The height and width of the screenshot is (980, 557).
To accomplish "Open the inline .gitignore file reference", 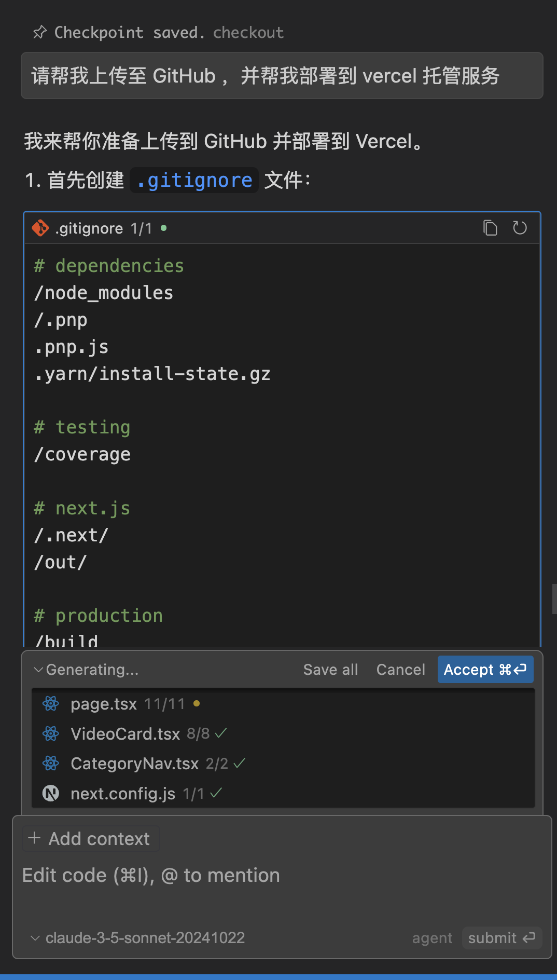I will (194, 180).
